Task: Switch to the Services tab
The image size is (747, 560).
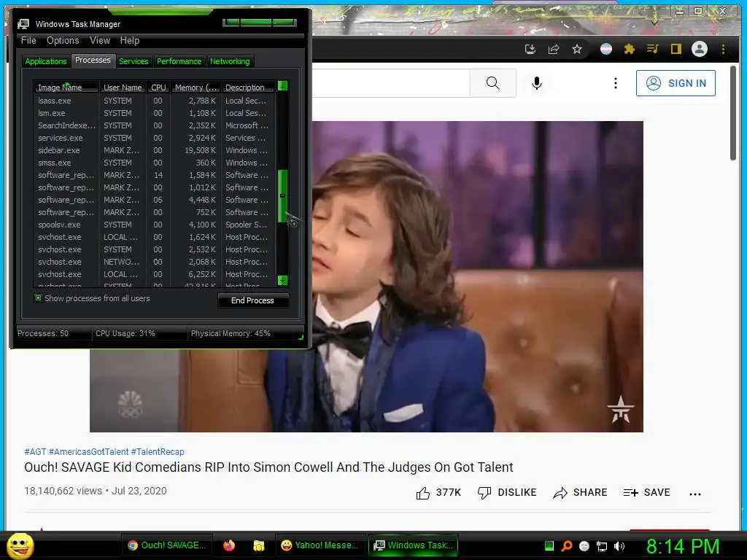Action: coord(133,61)
